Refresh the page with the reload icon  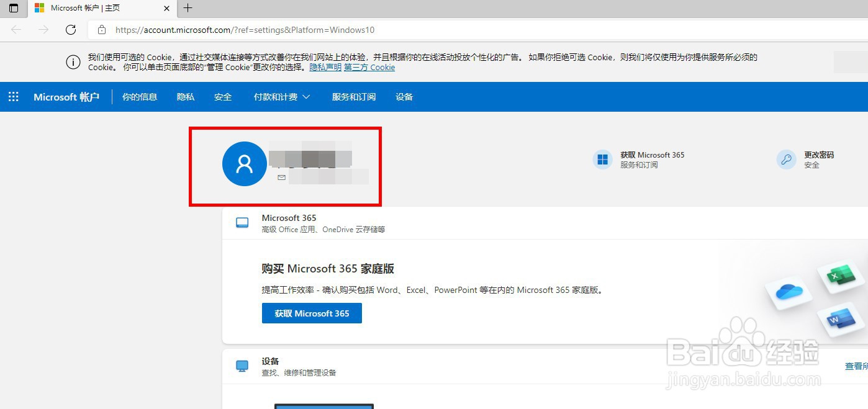click(70, 29)
